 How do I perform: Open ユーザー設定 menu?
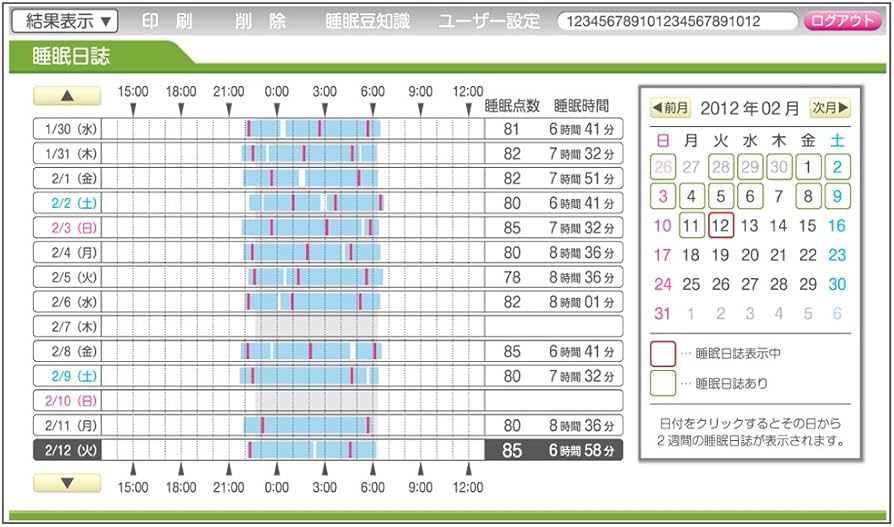pos(489,22)
